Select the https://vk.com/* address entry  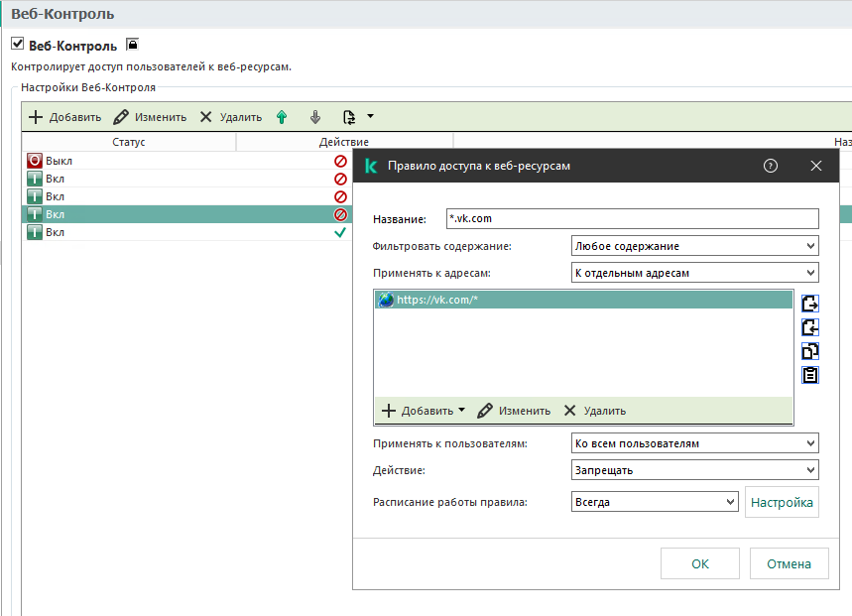point(583,300)
